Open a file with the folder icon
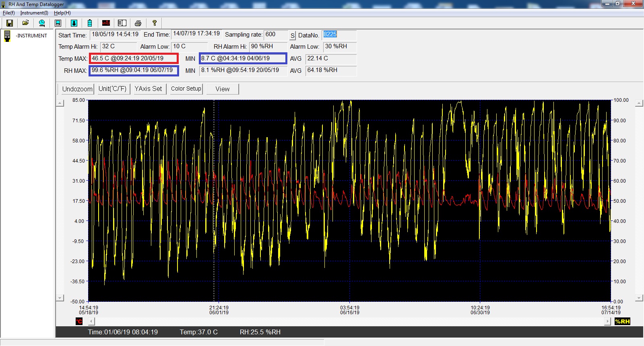The image size is (644, 346). [25, 23]
